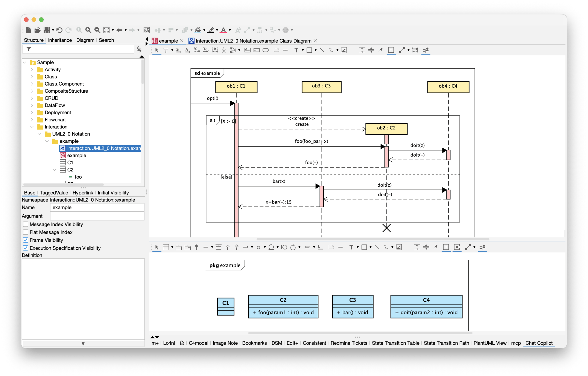588x376 pixels.
Task: Enable Message Index Visibility
Action: (25, 224)
